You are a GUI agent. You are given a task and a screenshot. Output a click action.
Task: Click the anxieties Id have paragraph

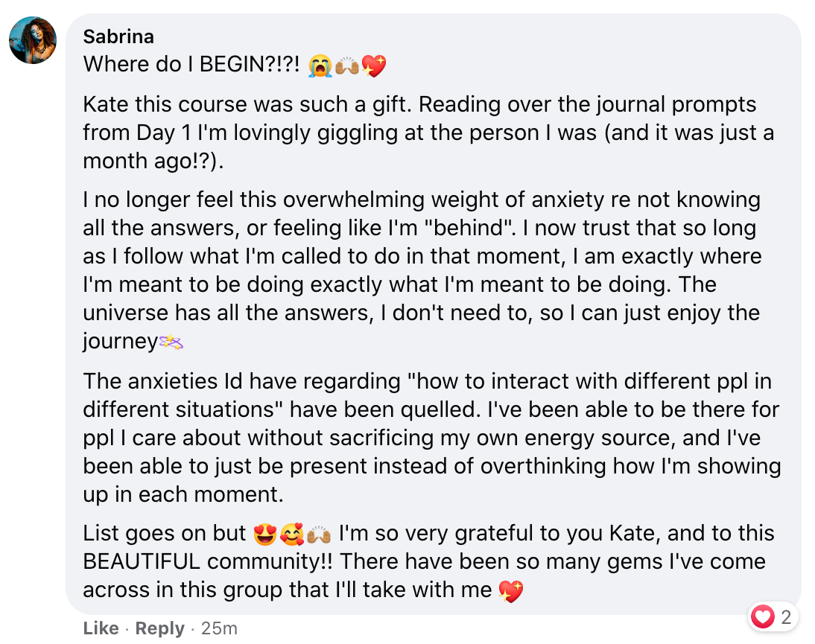tap(432, 437)
